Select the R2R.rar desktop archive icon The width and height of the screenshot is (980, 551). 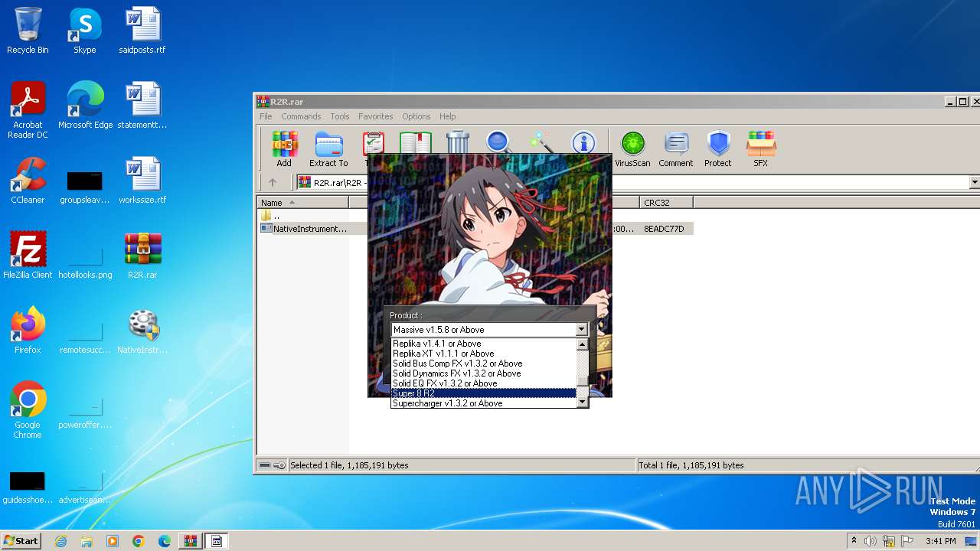(x=142, y=256)
